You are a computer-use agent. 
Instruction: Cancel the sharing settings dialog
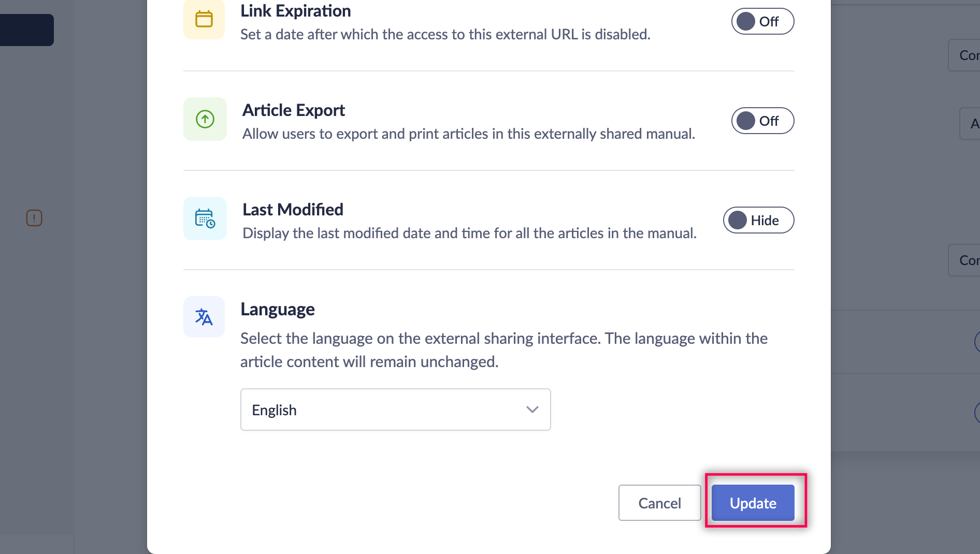[x=659, y=503]
